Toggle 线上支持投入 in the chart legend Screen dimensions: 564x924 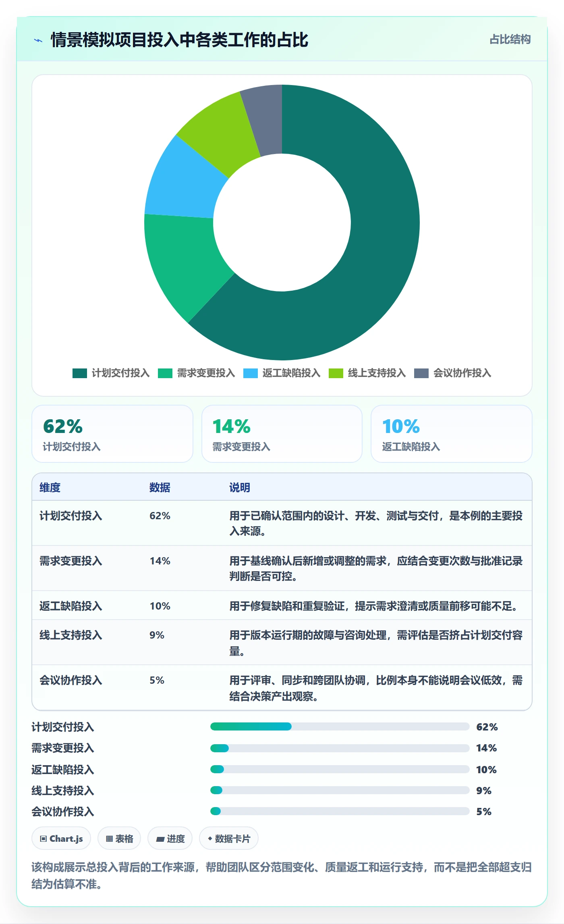367,373
